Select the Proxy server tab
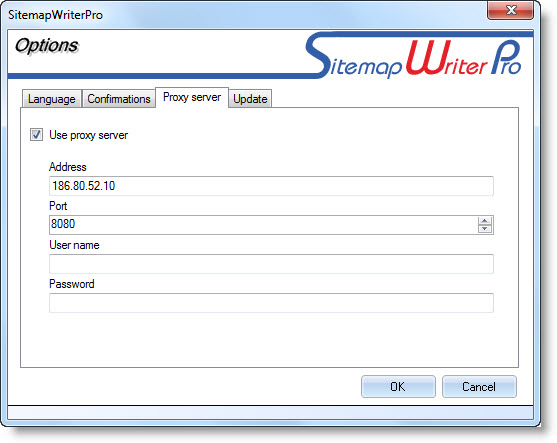Screen dimensions: 557x443 coord(192,97)
